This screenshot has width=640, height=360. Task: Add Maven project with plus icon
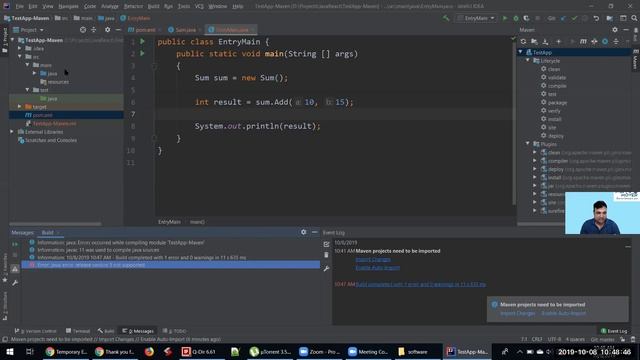click(558, 41)
